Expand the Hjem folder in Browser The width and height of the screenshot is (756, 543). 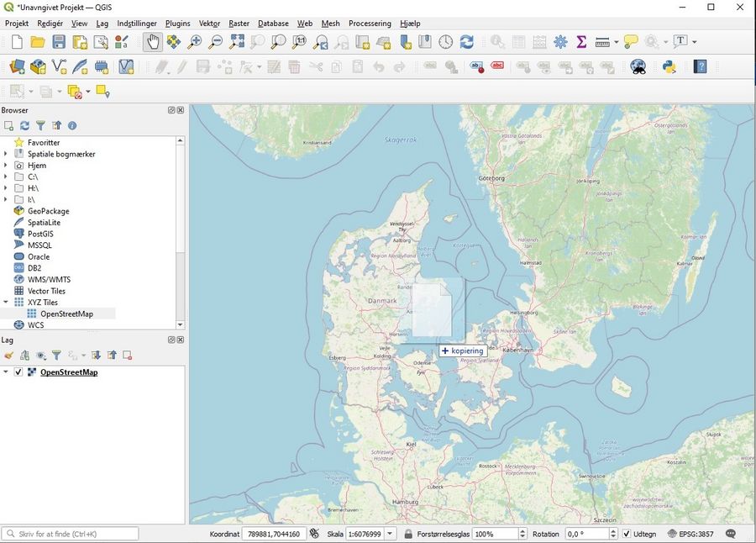tap(6, 166)
